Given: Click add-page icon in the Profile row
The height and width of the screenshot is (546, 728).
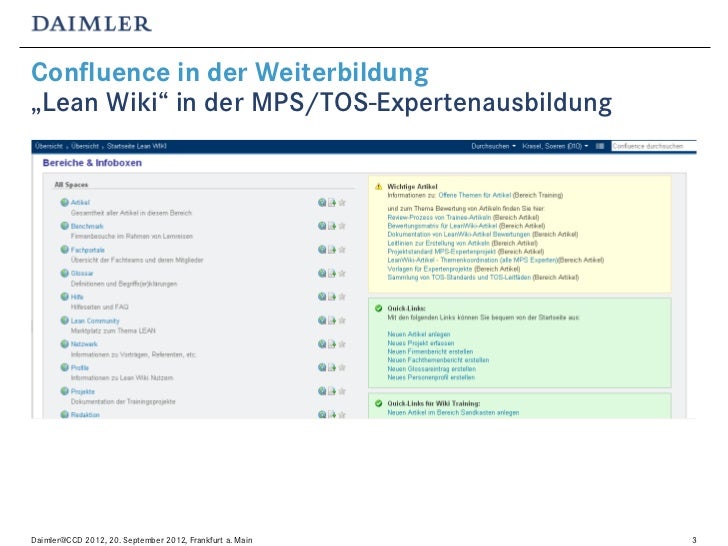Looking at the screenshot, I should click(332, 367).
